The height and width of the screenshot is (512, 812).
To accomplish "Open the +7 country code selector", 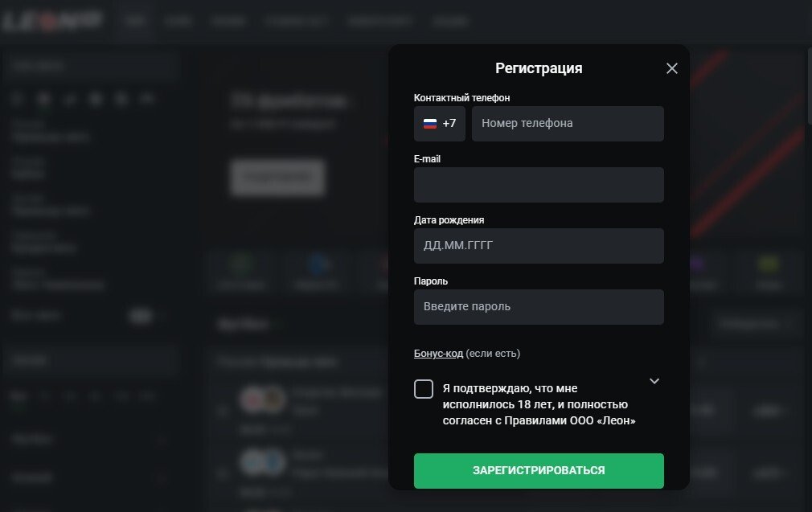I will coord(440,124).
